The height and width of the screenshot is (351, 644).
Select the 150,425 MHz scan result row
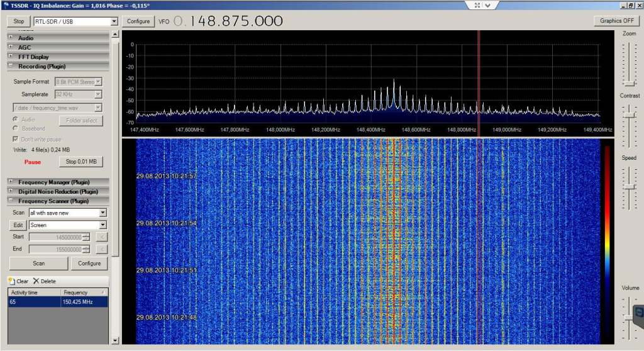click(58, 302)
